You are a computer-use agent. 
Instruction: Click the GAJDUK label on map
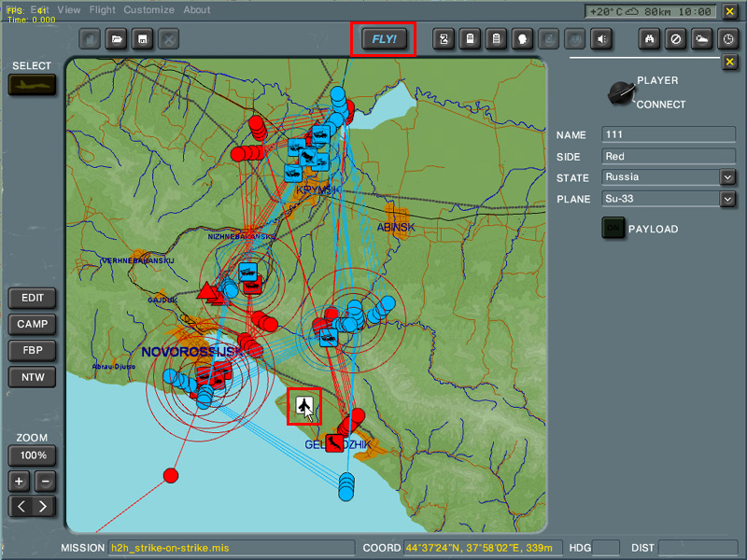(x=162, y=300)
